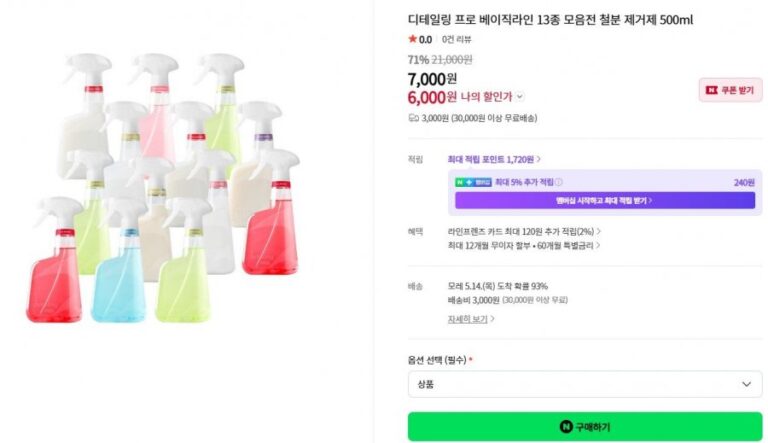768x443 pixels.
Task: Click 멤버십 시작하고 최대 적립 받기 banner
Action: tap(604, 200)
